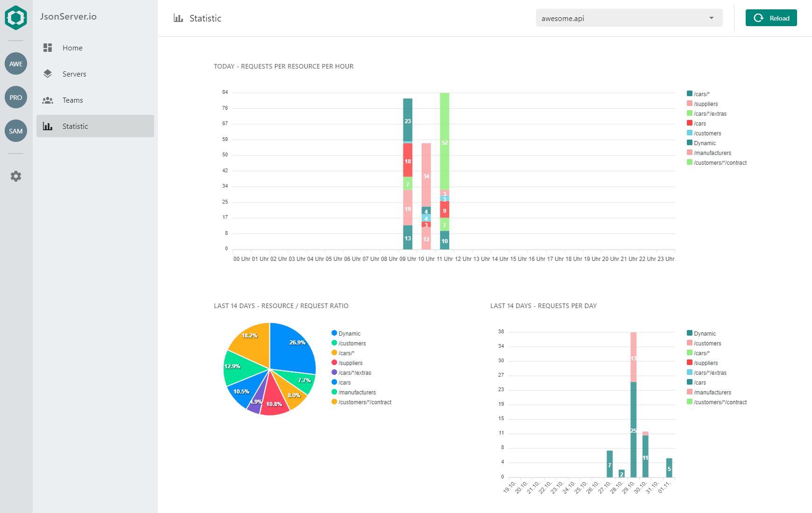Click the '09 Uhr' axis label
Screen dimensions: 812x513
408,259
